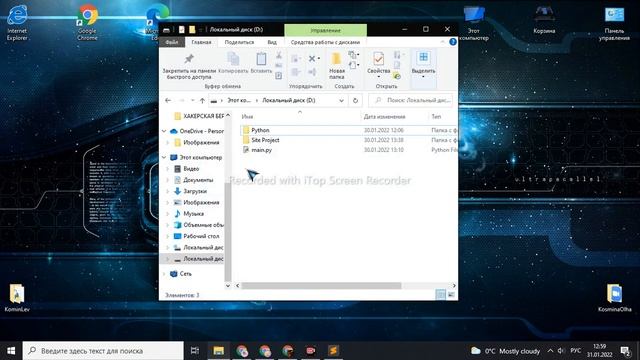Viewport: 640px width, 360px height.
Task: Click the Copy icon in the ribbon
Action: (x=233, y=59)
